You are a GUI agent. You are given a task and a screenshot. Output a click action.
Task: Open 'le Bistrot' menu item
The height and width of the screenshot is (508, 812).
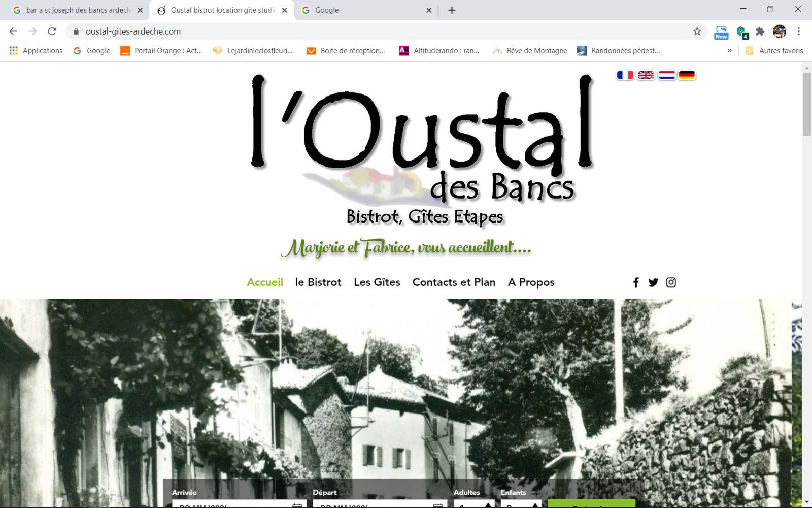coord(318,282)
